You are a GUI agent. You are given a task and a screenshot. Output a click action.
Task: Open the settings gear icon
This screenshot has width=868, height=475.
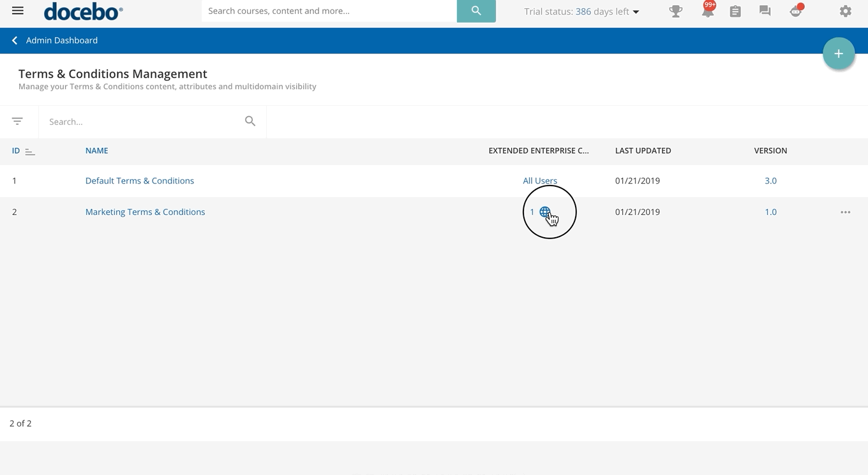click(845, 11)
